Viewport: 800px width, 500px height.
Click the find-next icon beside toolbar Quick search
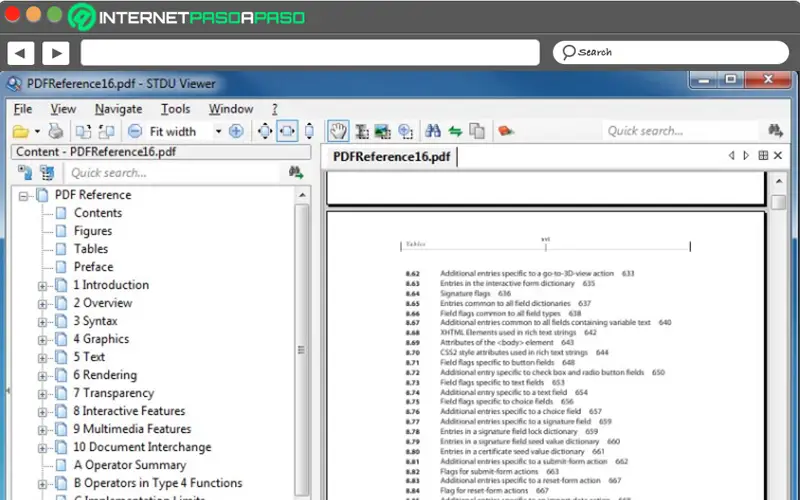pyautogui.click(x=776, y=131)
